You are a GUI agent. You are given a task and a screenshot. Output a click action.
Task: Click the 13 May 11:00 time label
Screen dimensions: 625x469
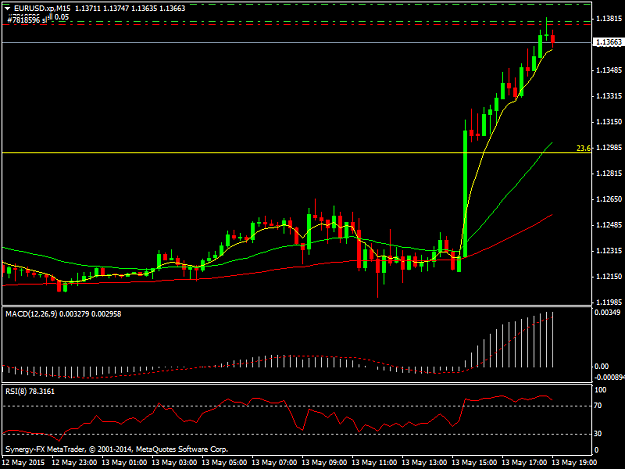click(374, 463)
